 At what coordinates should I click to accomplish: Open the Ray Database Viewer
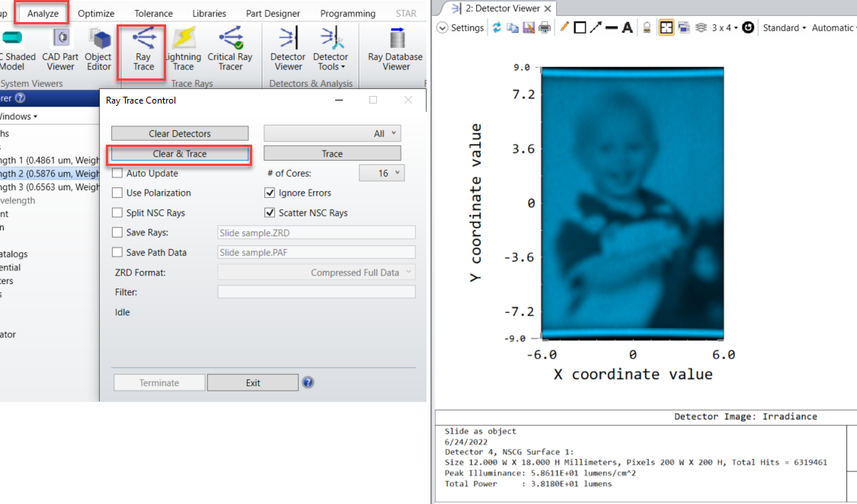click(395, 51)
